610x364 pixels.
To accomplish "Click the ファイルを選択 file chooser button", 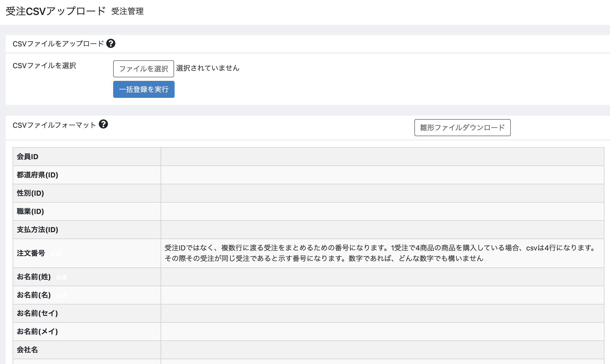I will click(x=144, y=69).
